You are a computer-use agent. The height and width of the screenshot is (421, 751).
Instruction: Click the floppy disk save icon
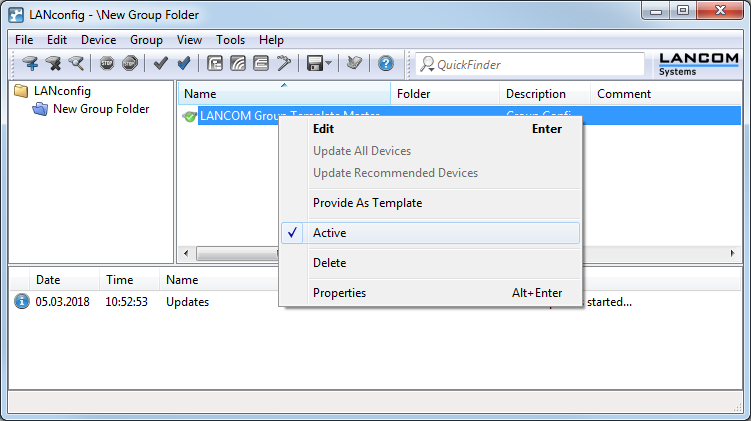click(x=313, y=64)
